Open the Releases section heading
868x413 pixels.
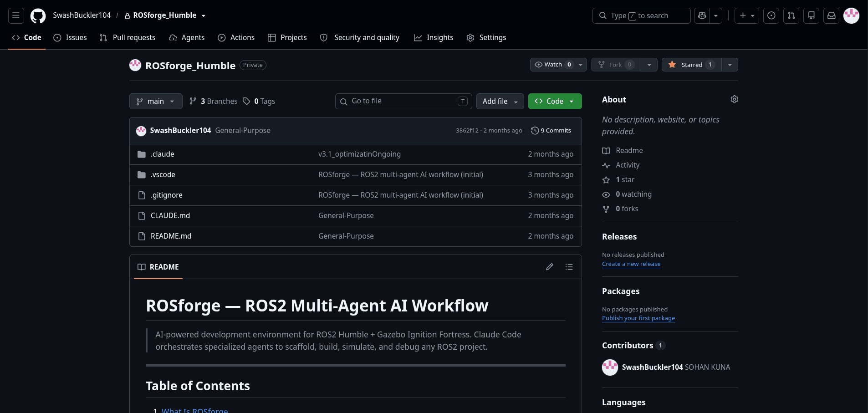pyautogui.click(x=619, y=237)
